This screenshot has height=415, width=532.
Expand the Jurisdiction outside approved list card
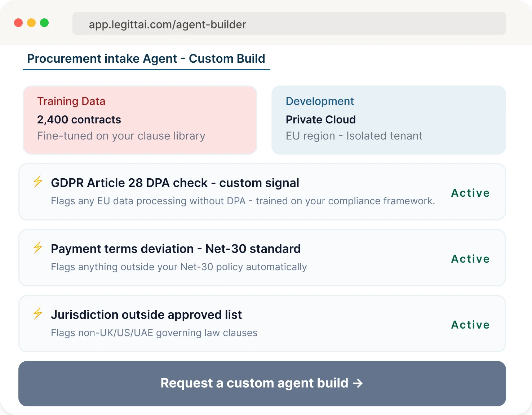tap(262, 323)
